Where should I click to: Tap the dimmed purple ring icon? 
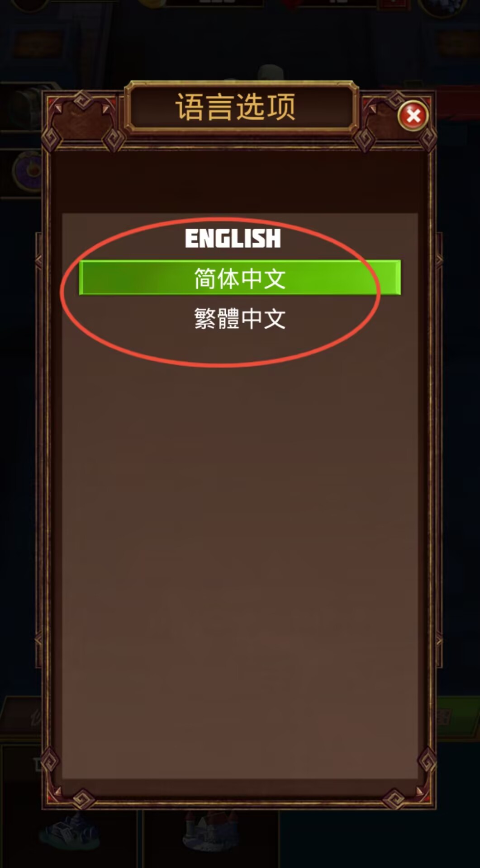click(30, 171)
